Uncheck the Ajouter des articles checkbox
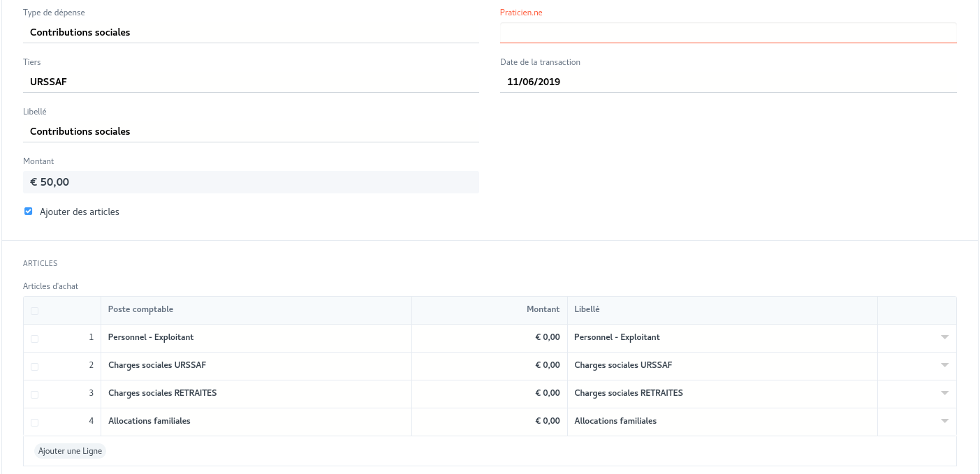 coord(29,212)
